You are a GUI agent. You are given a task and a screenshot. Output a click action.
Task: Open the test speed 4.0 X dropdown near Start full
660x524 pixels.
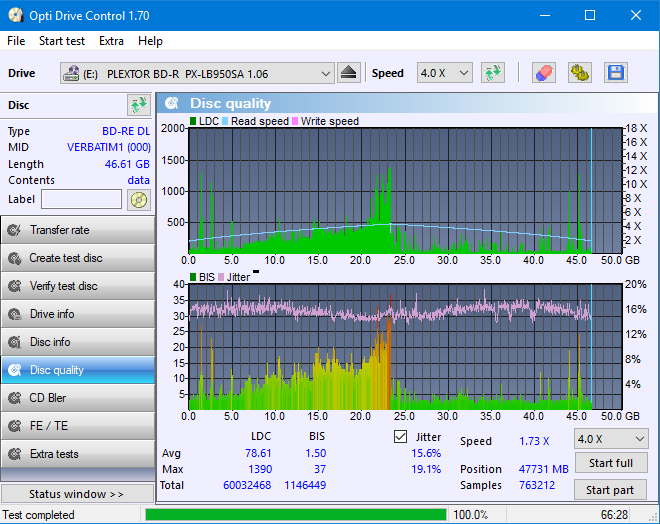[x=611, y=439]
